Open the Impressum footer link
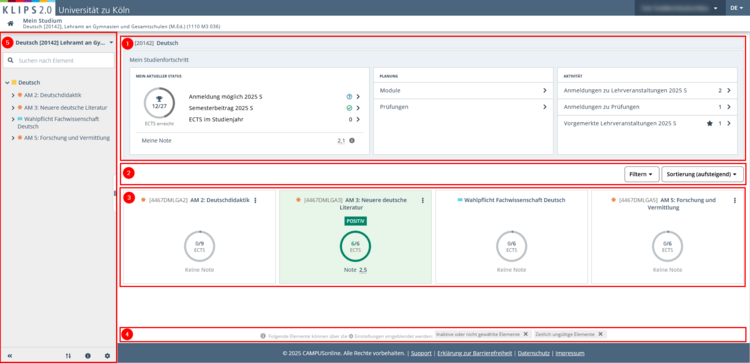The width and height of the screenshot is (750, 363). click(x=570, y=353)
